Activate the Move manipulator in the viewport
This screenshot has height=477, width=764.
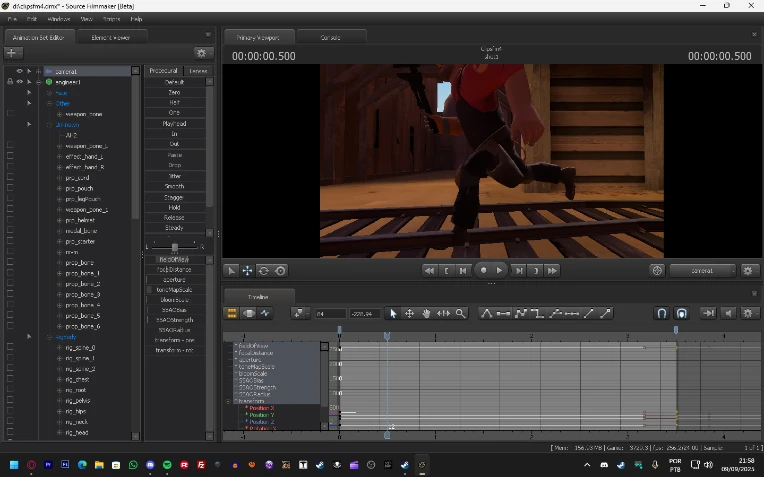pos(248,271)
